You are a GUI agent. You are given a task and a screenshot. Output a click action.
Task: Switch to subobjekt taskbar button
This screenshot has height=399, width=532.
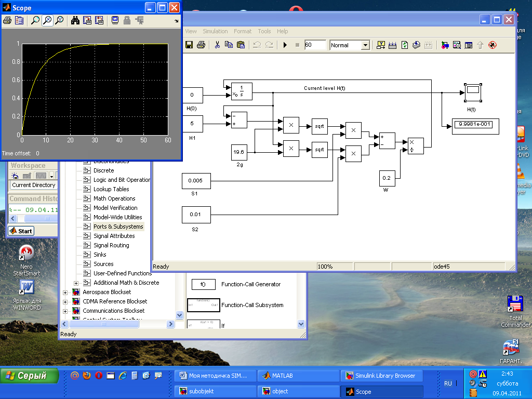tap(216, 391)
